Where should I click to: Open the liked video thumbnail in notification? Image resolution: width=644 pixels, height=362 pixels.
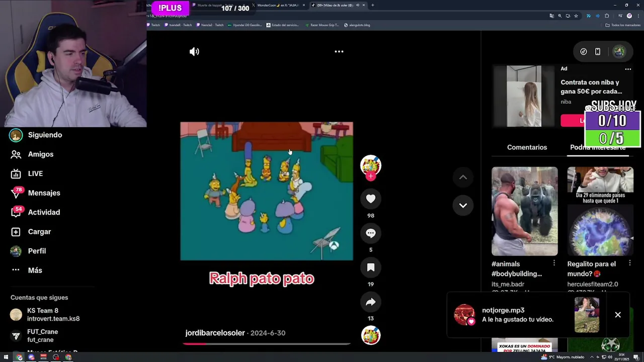click(587, 315)
